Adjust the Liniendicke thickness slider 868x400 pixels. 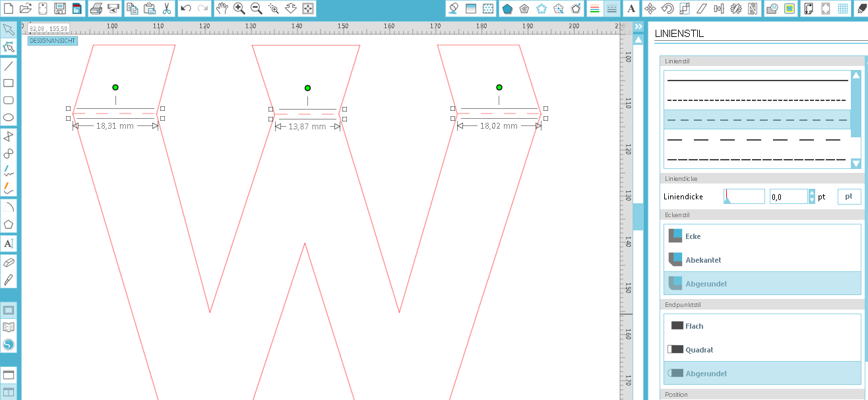(x=744, y=197)
